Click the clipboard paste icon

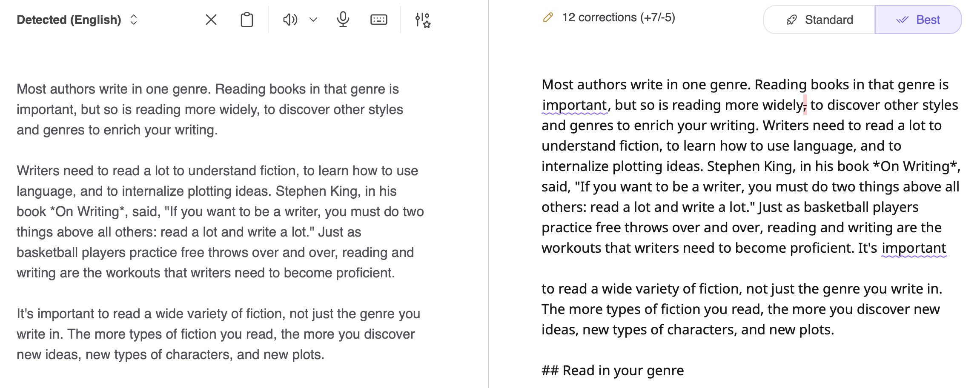pos(247,20)
